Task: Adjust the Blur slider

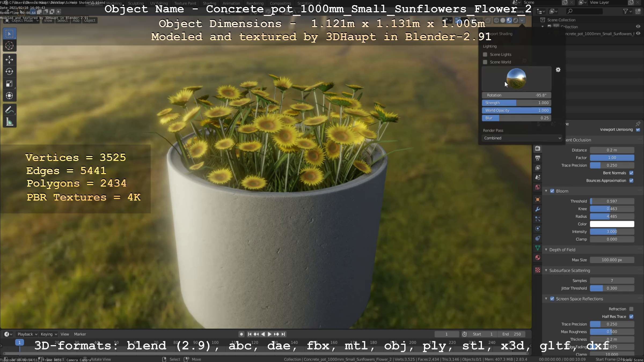Action: point(517,118)
